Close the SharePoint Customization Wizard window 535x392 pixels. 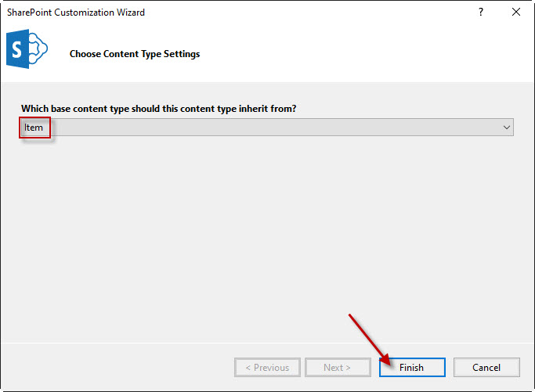516,13
